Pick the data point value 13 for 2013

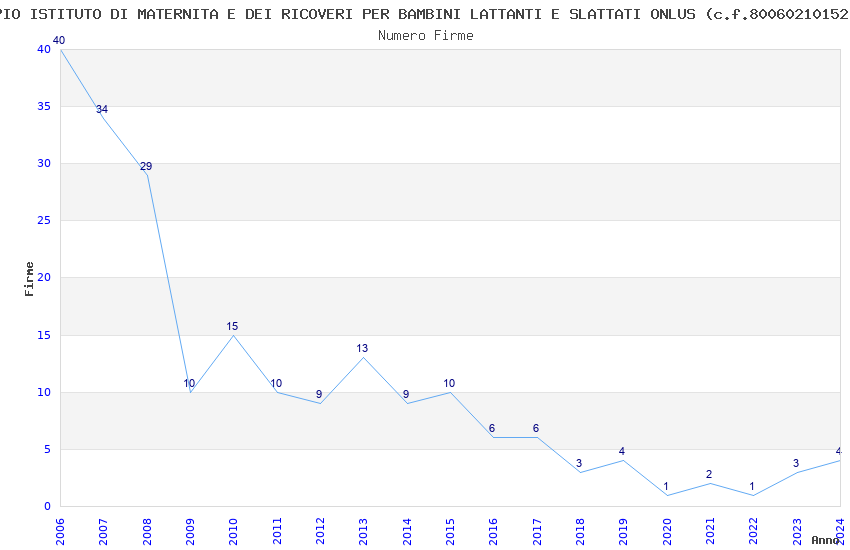tap(362, 348)
